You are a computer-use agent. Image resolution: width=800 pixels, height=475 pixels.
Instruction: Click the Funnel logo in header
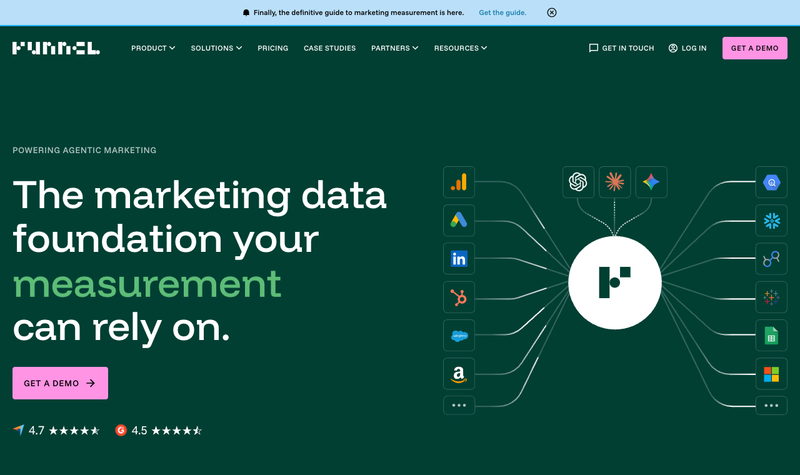(x=56, y=48)
